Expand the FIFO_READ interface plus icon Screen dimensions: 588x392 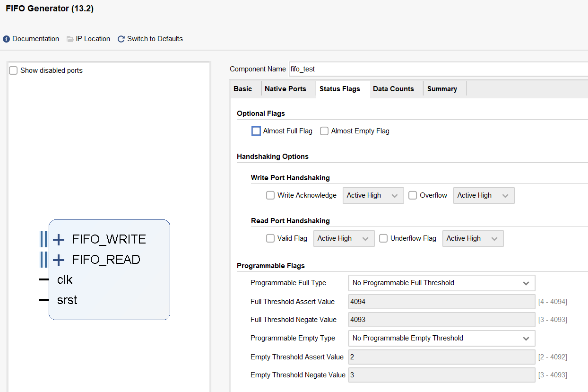[x=59, y=260]
